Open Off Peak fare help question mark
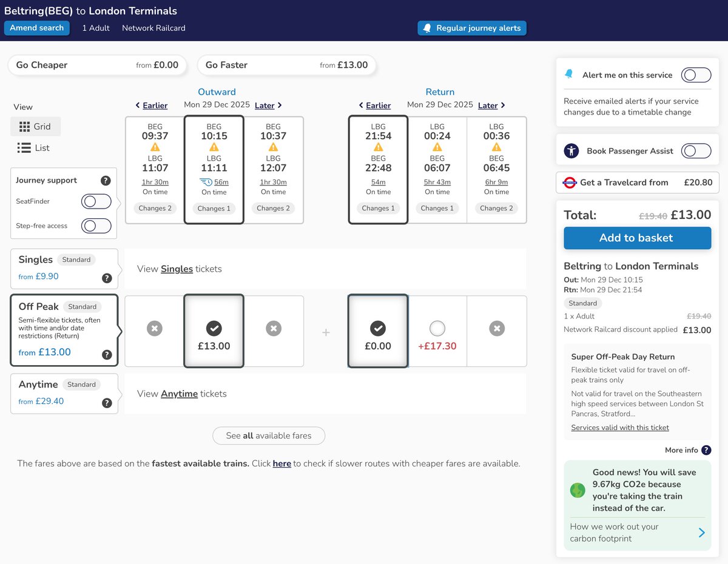 click(x=107, y=355)
